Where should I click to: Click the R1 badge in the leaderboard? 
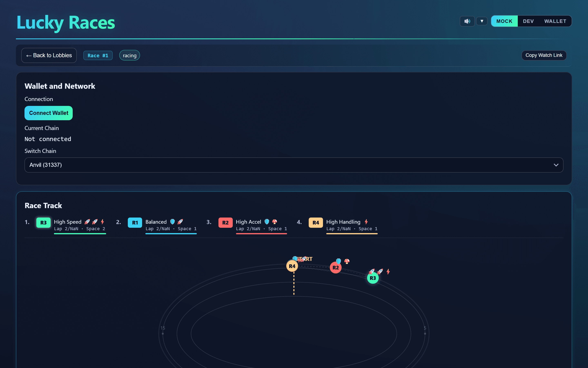[135, 222]
